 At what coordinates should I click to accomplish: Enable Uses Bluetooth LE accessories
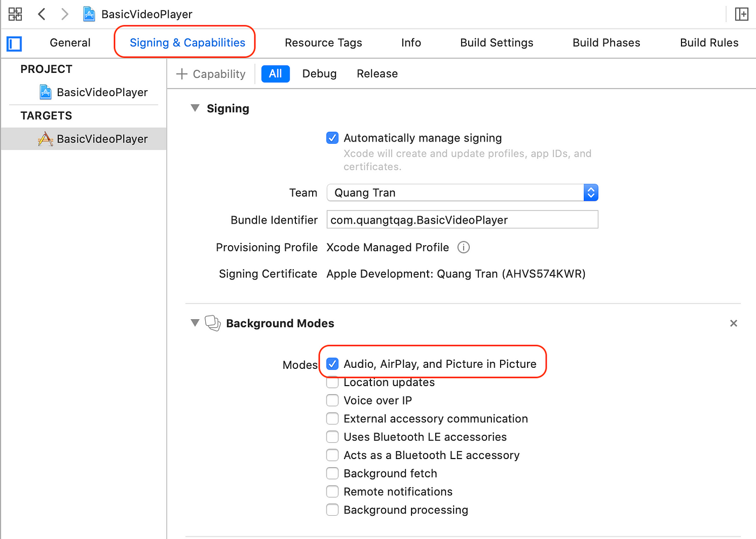tap(332, 437)
